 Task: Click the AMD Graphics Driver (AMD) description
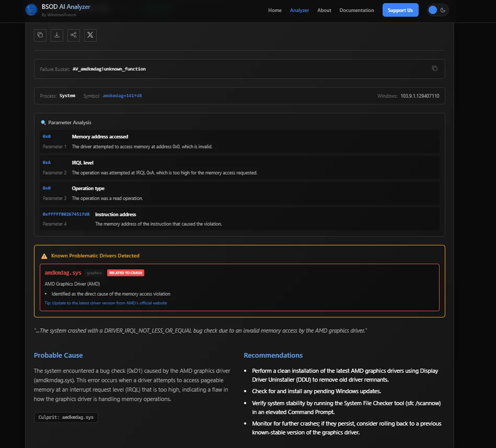[72, 284]
